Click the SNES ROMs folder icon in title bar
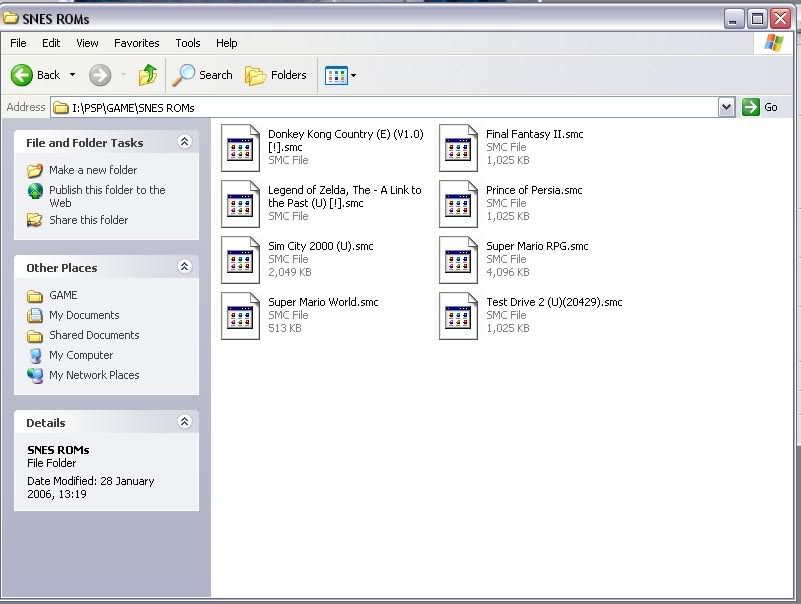The image size is (801, 604). (11, 18)
